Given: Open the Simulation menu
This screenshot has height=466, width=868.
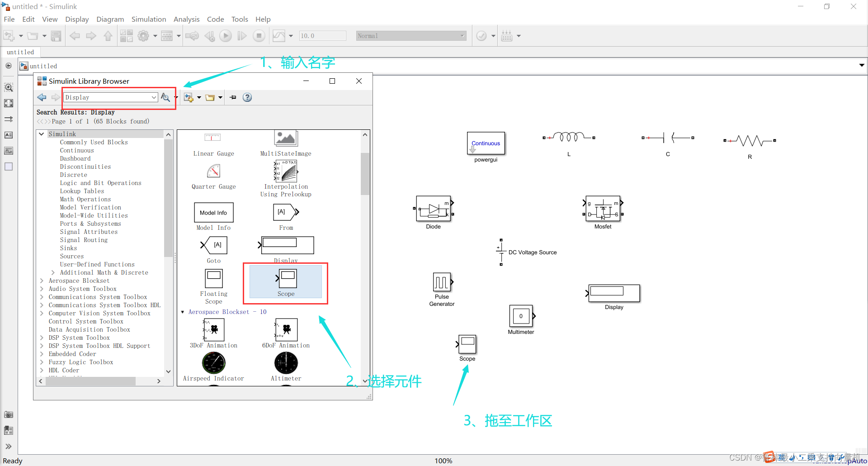Looking at the screenshot, I should 149,19.
